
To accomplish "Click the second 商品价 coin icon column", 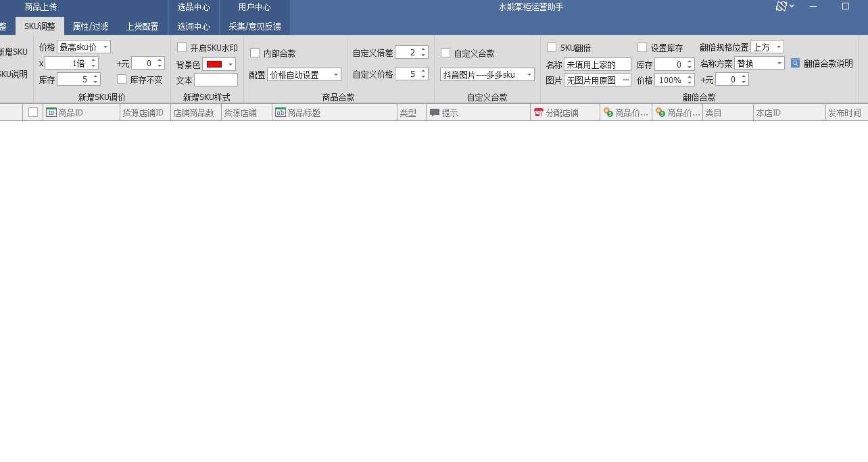I will (x=660, y=113).
